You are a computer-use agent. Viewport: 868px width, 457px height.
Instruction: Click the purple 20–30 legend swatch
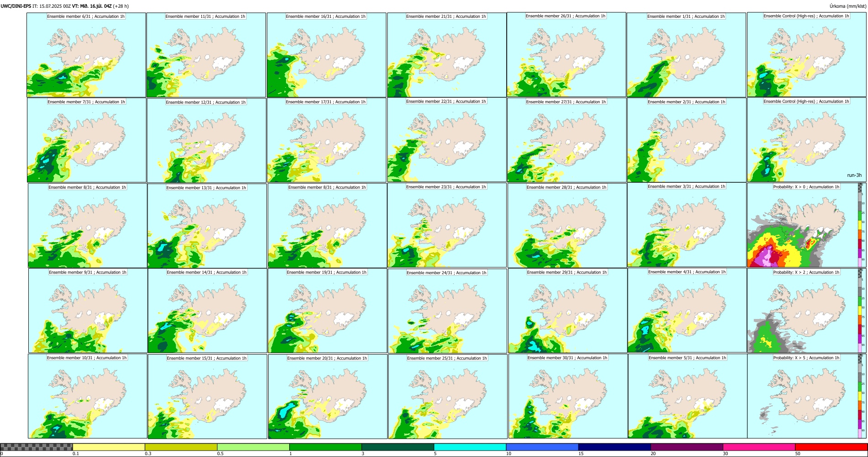687,447
